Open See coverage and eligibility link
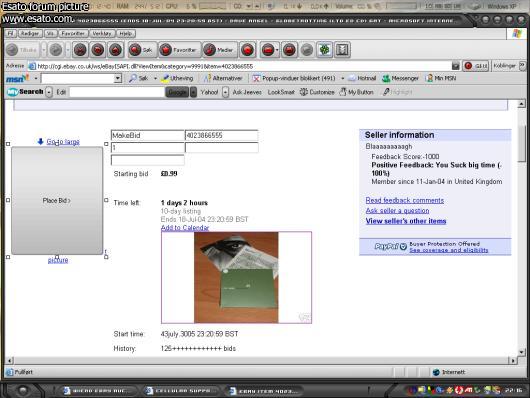The image size is (530, 398). tap(449, 250)
